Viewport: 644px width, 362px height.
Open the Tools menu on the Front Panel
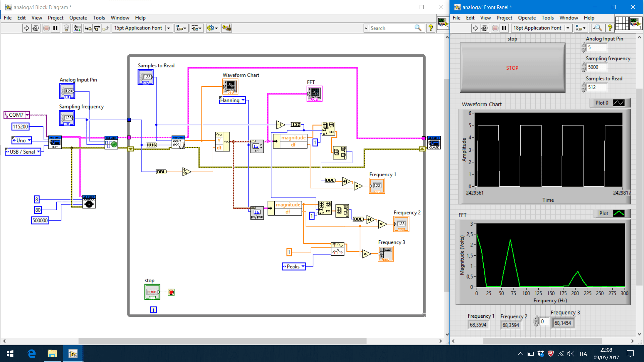548,18
